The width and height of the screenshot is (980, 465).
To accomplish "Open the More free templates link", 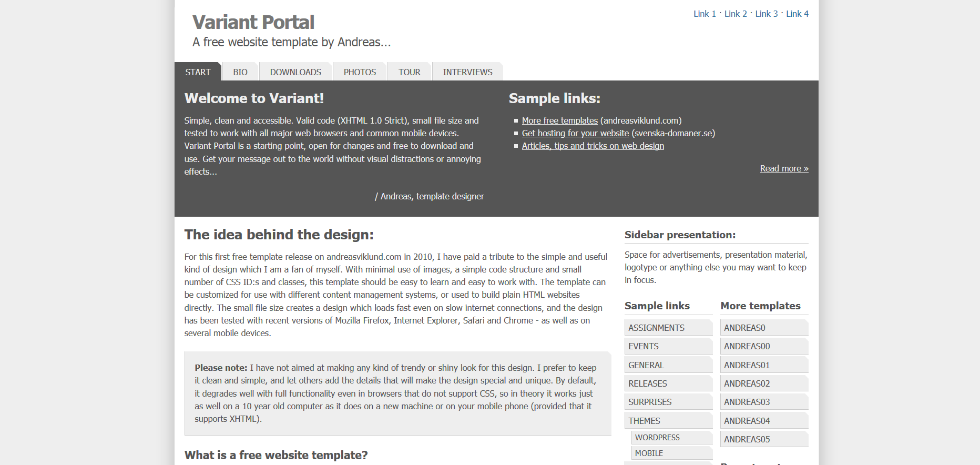I will 559,120.
